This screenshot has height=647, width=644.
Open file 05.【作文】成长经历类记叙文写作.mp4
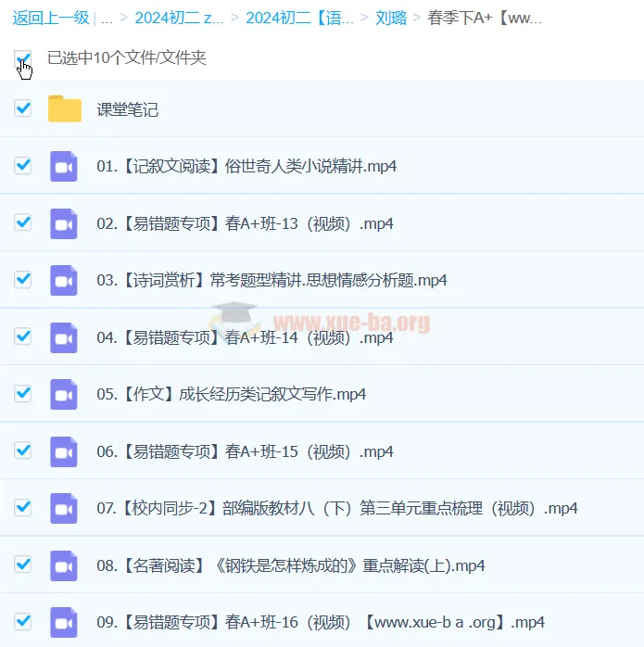[x=231, y=394]
